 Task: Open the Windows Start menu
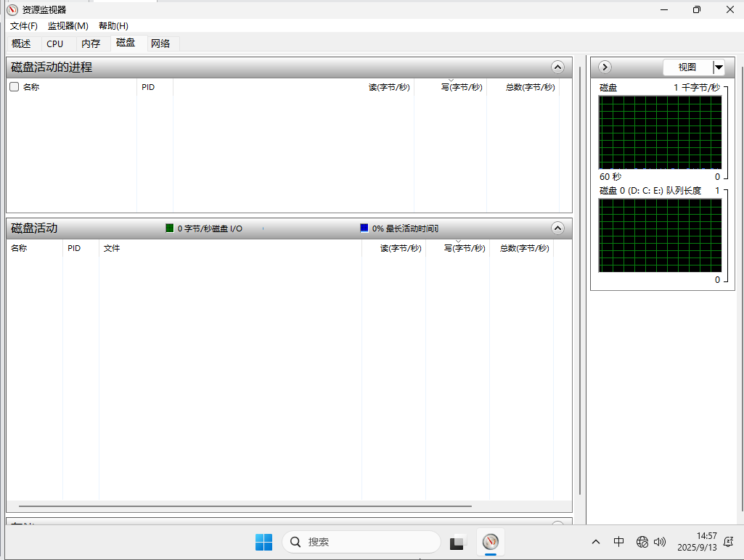coord(263,542)
